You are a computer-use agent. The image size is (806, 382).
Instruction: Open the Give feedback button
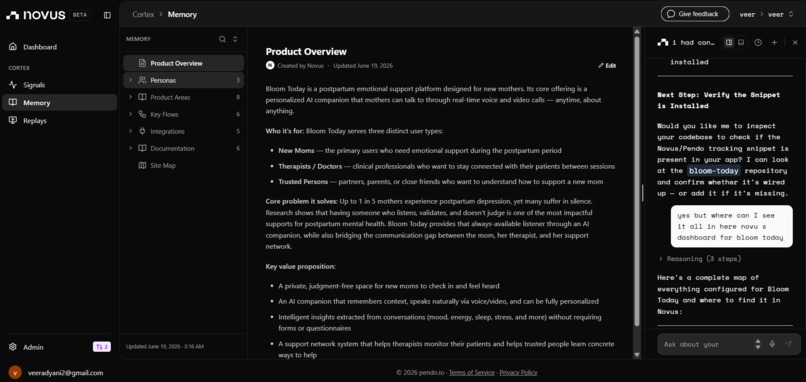(x=694, y=14)
